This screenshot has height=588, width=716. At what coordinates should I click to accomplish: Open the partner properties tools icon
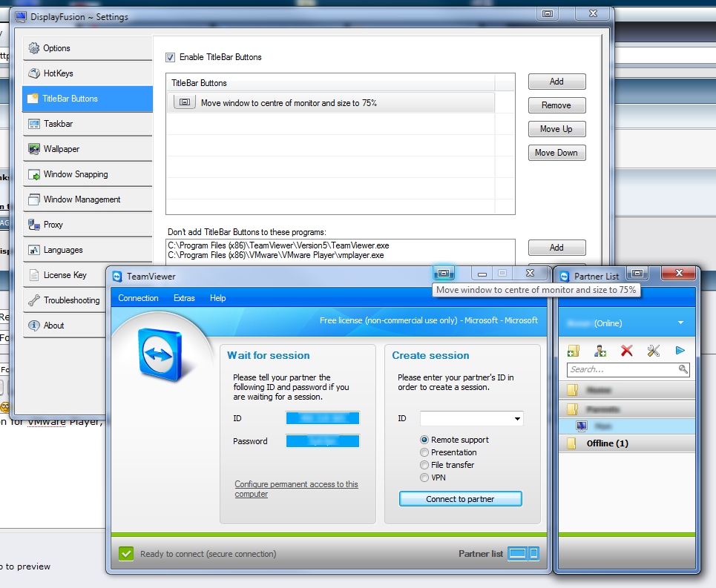point(653,351)
